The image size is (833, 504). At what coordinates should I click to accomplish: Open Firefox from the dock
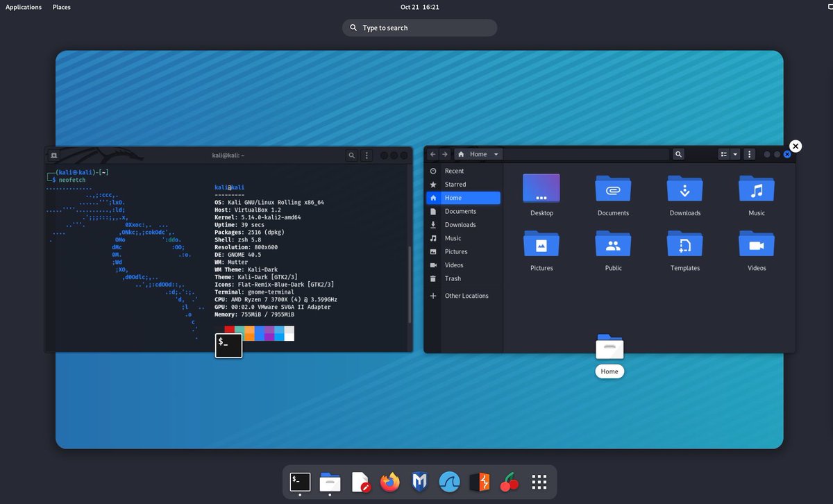tap(390, 482)
